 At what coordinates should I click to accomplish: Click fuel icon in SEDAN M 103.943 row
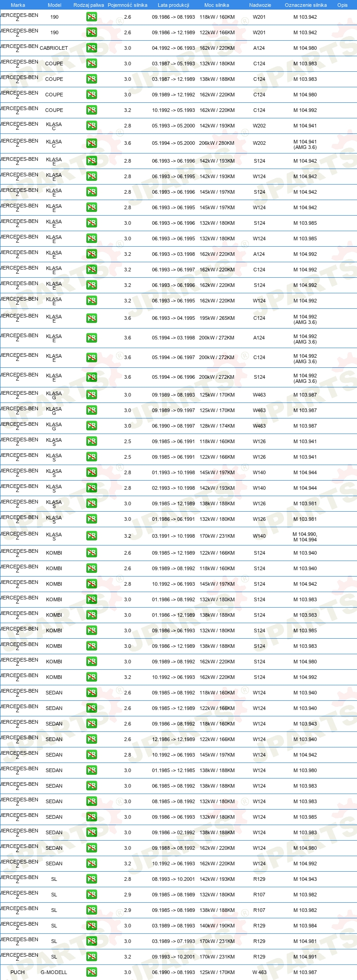91,724
